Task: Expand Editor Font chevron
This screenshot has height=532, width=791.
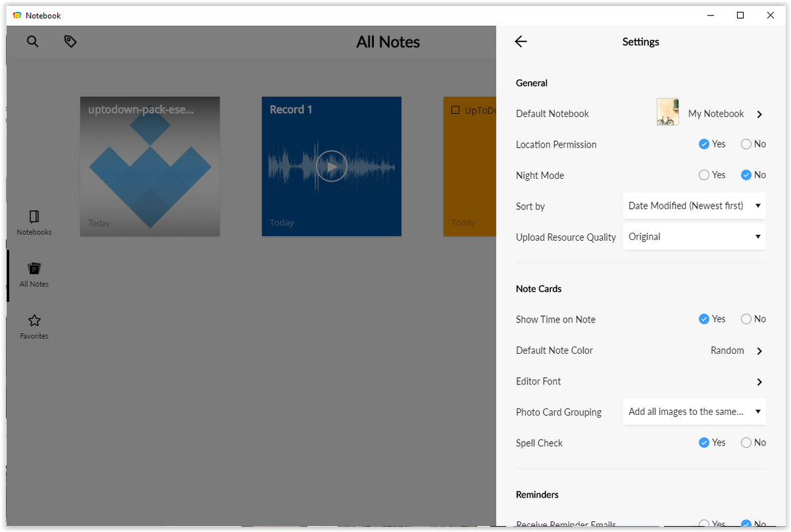Action: [x=759, y=382]
